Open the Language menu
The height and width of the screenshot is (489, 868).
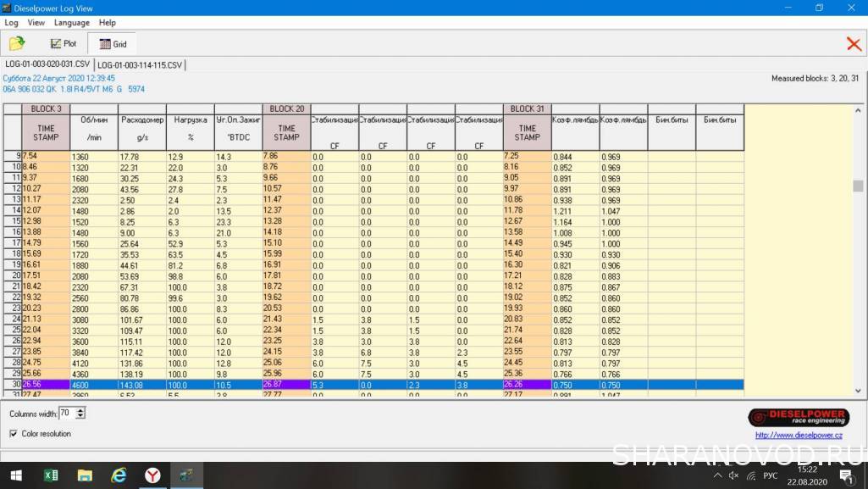[x=71, y=23]
